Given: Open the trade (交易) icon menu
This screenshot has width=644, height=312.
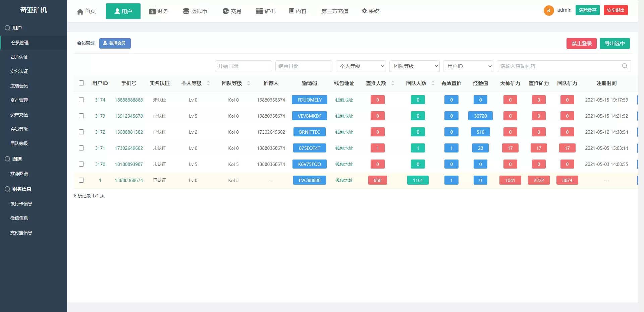Looking at the screenshot, I should tap(226, 11).
